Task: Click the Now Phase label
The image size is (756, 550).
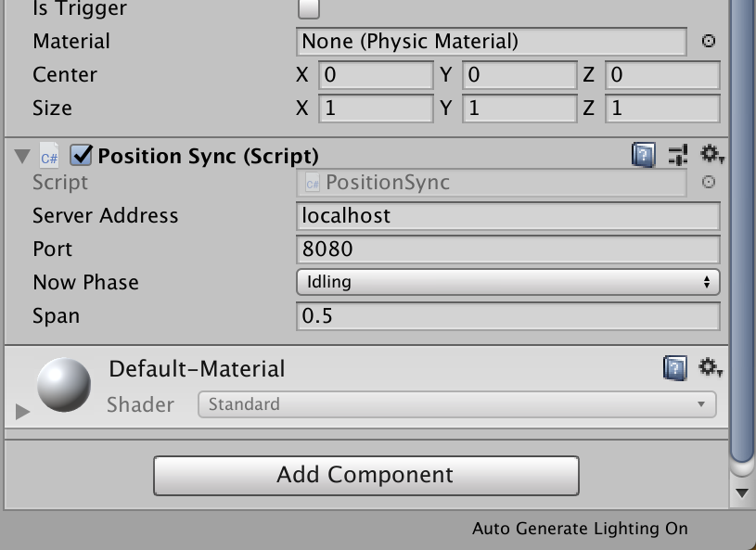Action: [85, 283]
